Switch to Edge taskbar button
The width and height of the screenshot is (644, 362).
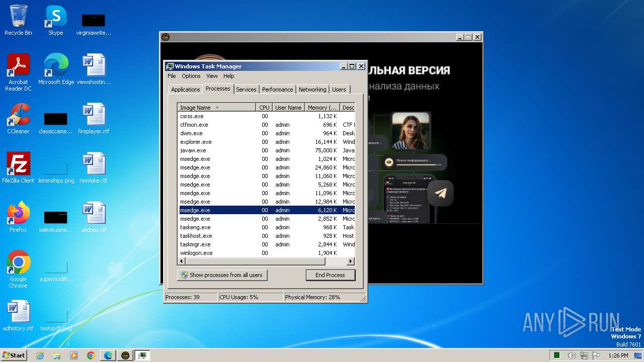[108, 355]
